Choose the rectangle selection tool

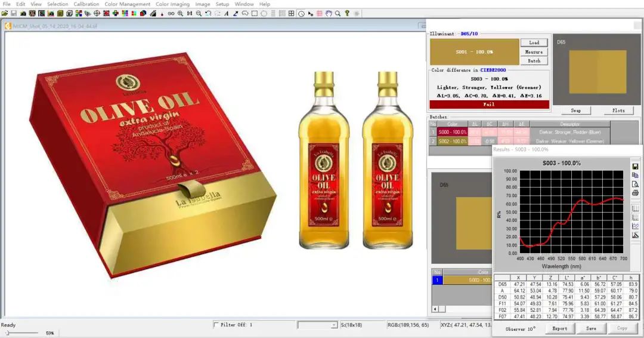255,14
